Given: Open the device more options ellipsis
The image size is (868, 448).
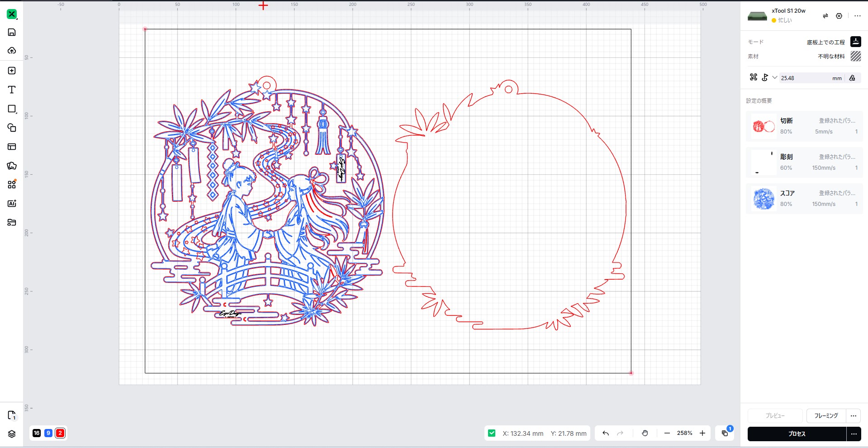Looking at the screenshot, I should [x=858, y=16].
